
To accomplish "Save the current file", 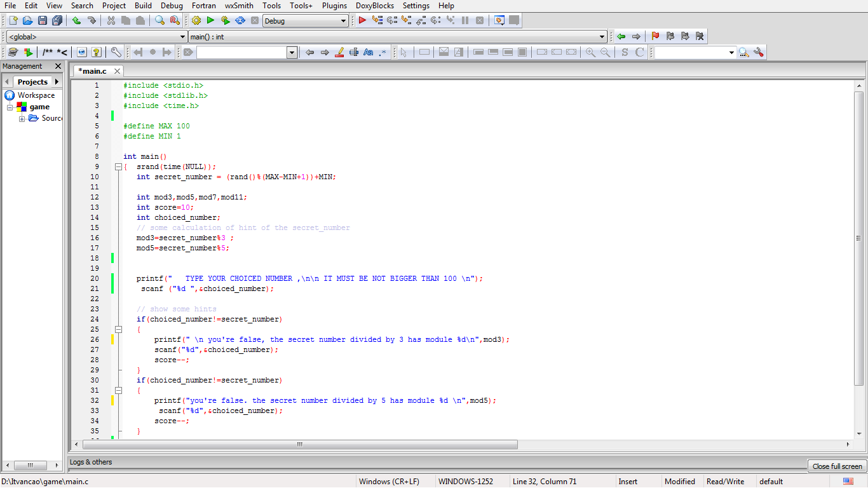I will pyautogui.click(x=42, y=20).
